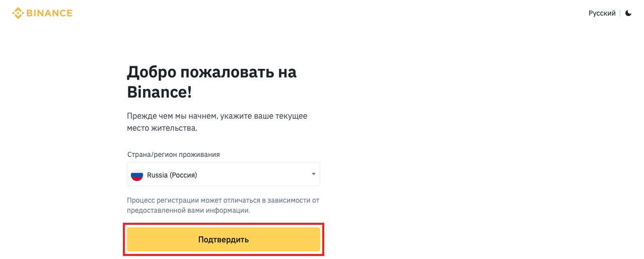Click the "место жительства." text line
Image resolution: width=644 pixels, height=259 pixels.
tap(162, 128)
